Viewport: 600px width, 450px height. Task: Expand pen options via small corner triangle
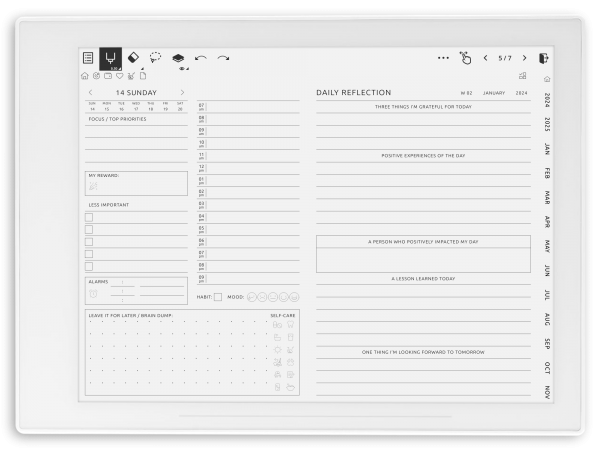tap(119, 68)
